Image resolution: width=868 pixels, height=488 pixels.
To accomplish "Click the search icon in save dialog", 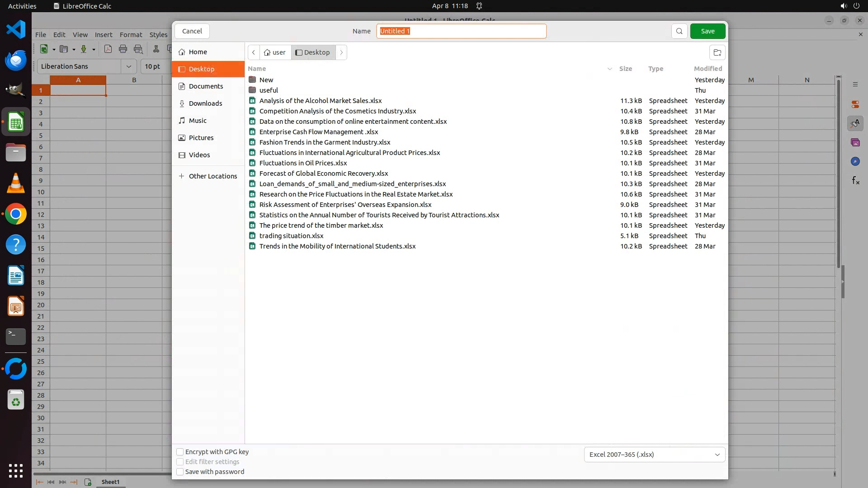I will click(679, 31).
